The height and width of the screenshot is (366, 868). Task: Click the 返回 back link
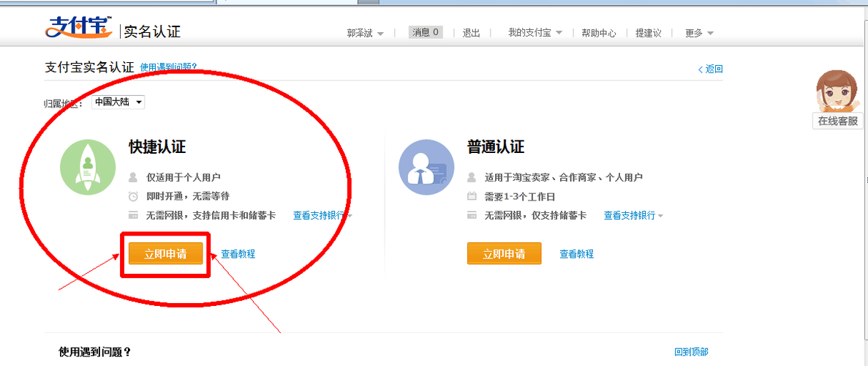pos(711,69)
